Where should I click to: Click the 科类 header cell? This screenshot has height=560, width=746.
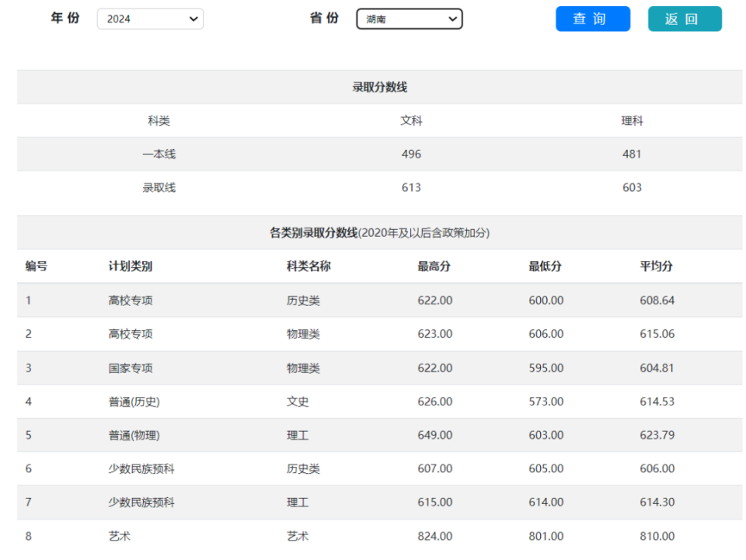coord(159,120)
